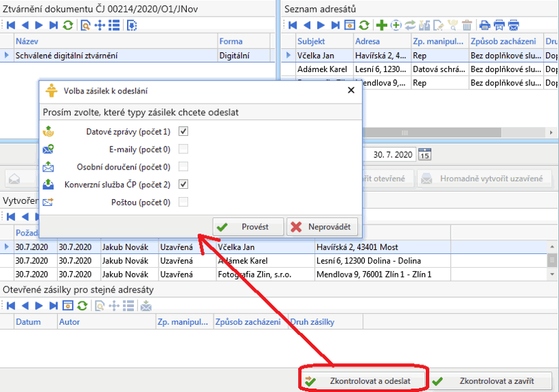
Task: Click trash delete icon in Seznam adresátů toolbar
Action: [x=467, y=25]
